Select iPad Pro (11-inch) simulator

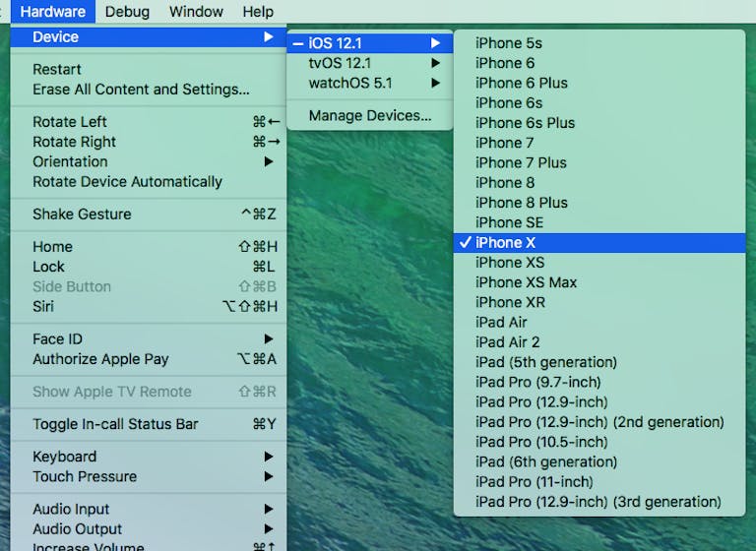tap(599, 482)
